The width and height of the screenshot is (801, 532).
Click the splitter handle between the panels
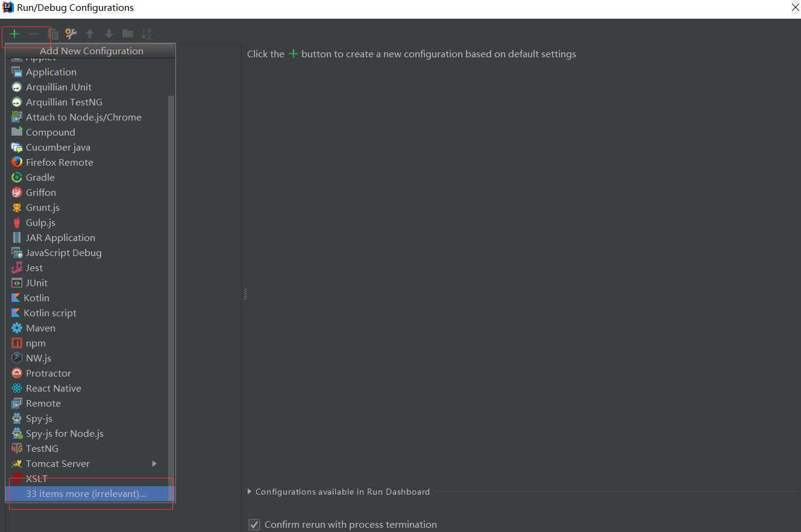coord(245,294)
